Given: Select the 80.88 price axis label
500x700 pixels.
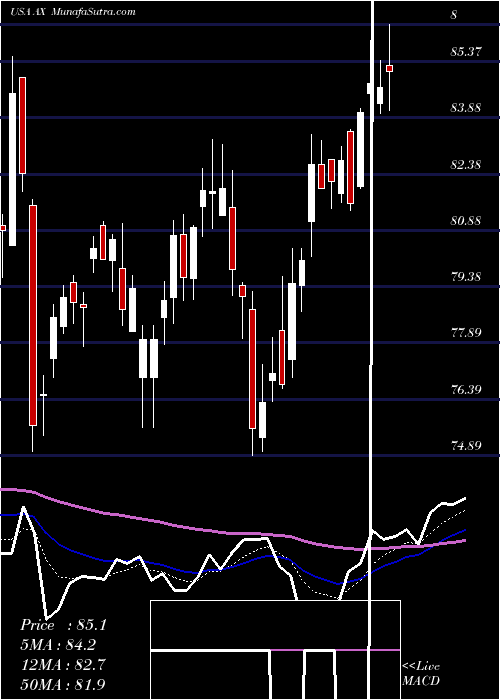Looking at the screenshot, I should tap(466, 221).
